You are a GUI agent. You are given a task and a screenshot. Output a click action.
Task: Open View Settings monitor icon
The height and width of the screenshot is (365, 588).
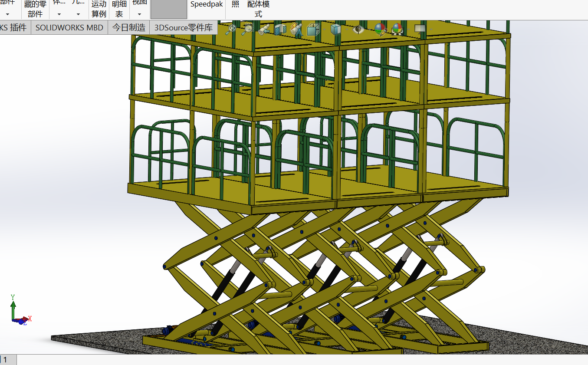coord(419,29)
